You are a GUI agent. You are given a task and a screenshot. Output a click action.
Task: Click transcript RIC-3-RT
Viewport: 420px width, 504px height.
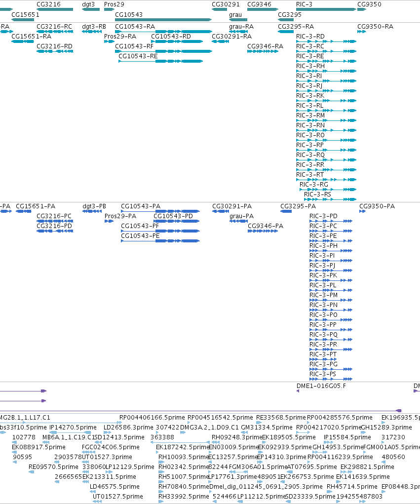point(310,175)
